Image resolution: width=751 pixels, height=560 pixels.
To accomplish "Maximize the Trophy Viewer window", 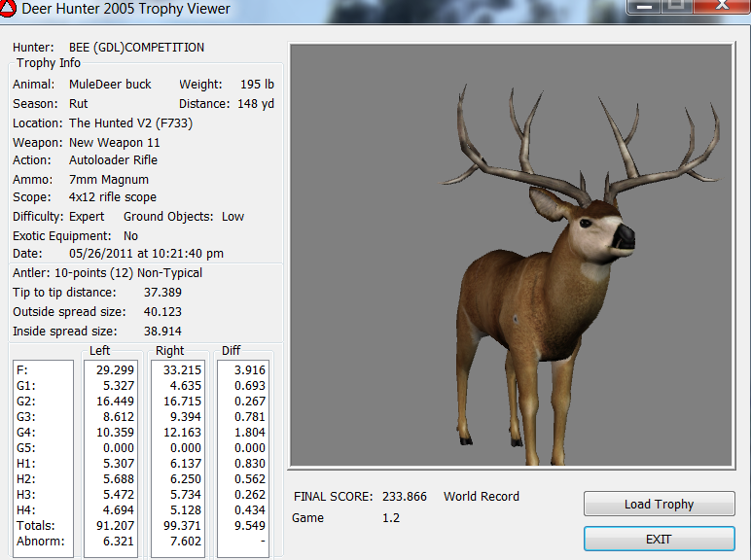I will (677, 5).
